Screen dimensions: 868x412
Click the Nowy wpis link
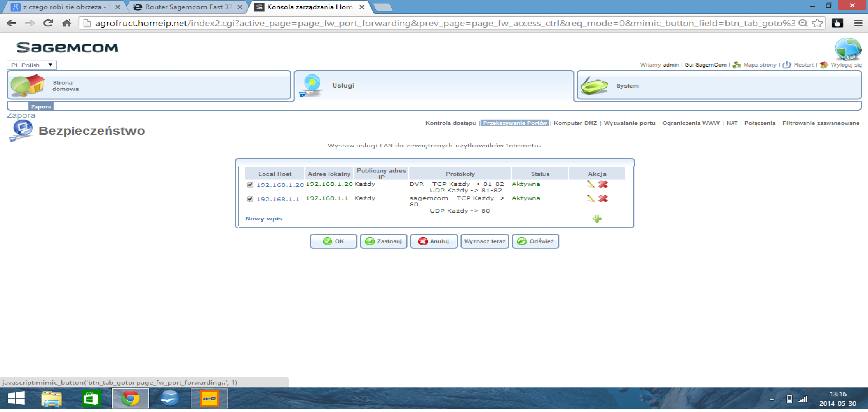click(264, 218)
